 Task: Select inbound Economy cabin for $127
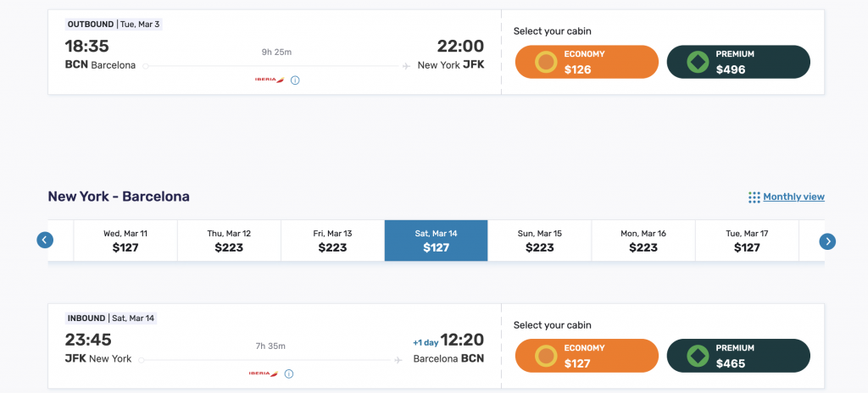(x=587, y=356)
